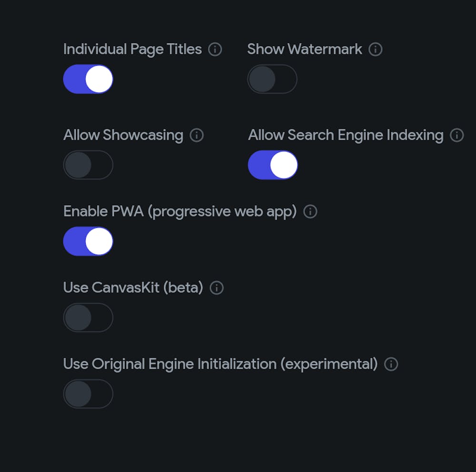This screenshot has width=476, height=472.
Task: Click the "Individual Page Titles" label text
Action: [132, 49]
